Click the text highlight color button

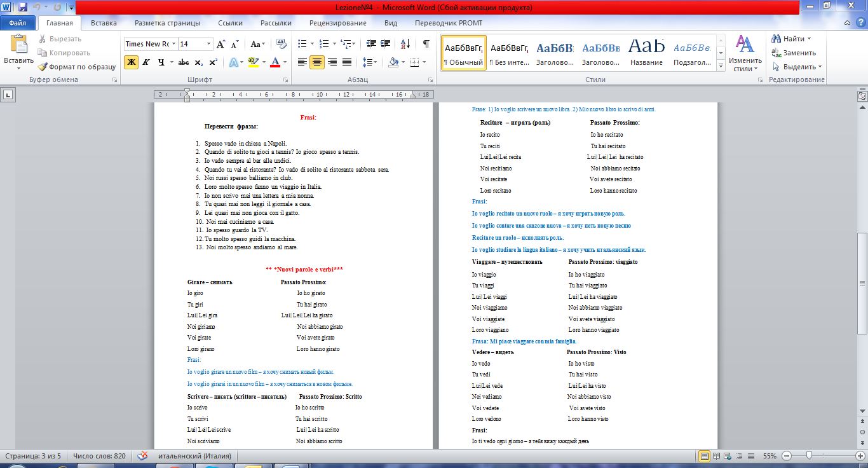point(253,62)
